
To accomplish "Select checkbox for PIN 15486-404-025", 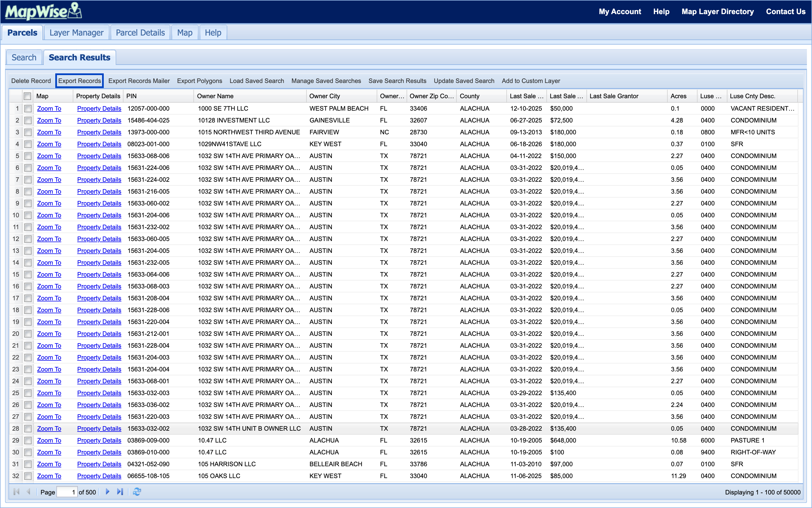I will pos(28,120).
